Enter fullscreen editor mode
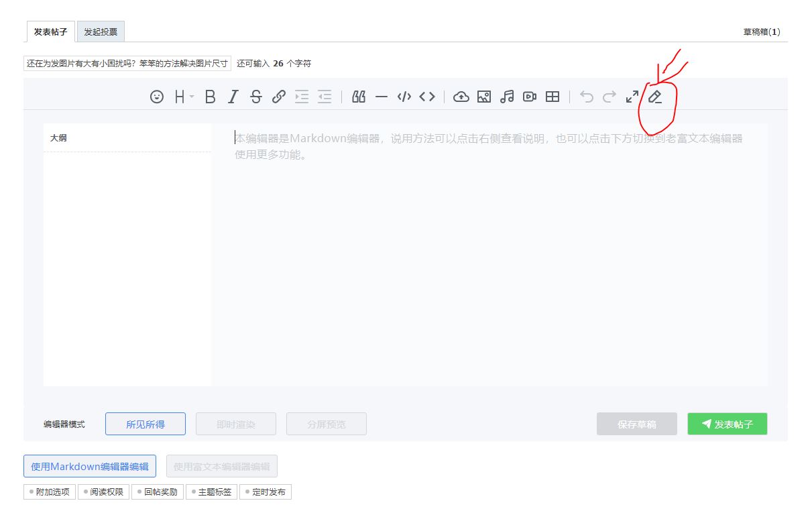The height and width of the screenshot is (513, 812). (x=632, y=97)
